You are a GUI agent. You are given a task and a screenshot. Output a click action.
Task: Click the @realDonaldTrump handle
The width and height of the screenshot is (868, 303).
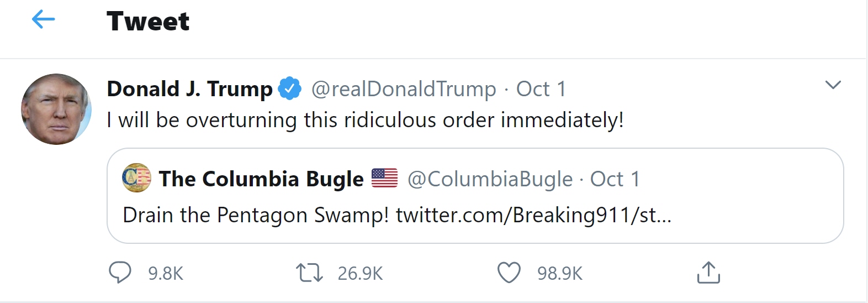click(404, 89)
